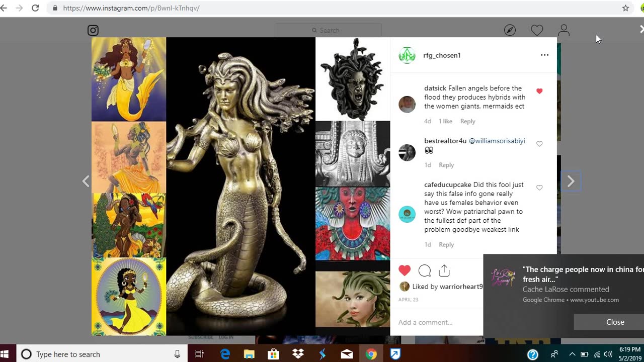Open the Get Help question icon
Screen dimensions: 644x362
coord(532,354)
